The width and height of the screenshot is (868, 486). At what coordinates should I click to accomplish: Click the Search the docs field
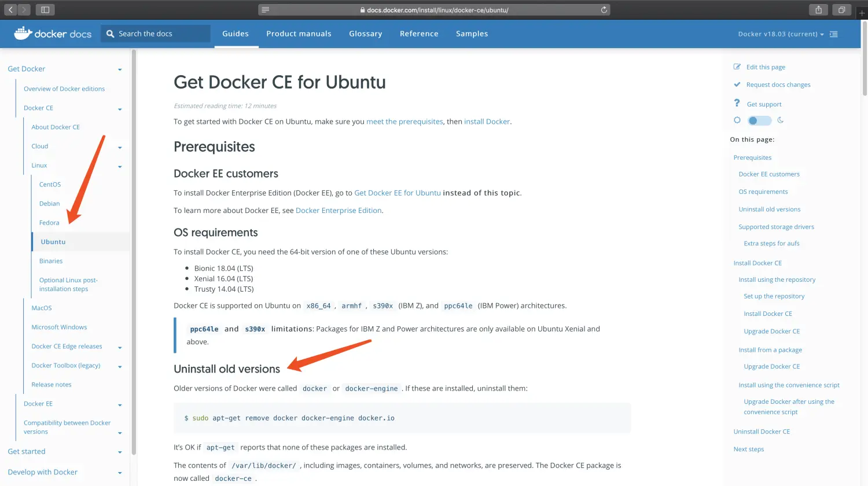coord(156,34)
